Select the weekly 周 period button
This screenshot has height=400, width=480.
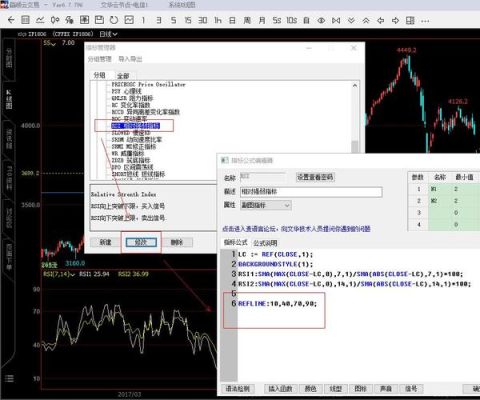coord(247,20)
